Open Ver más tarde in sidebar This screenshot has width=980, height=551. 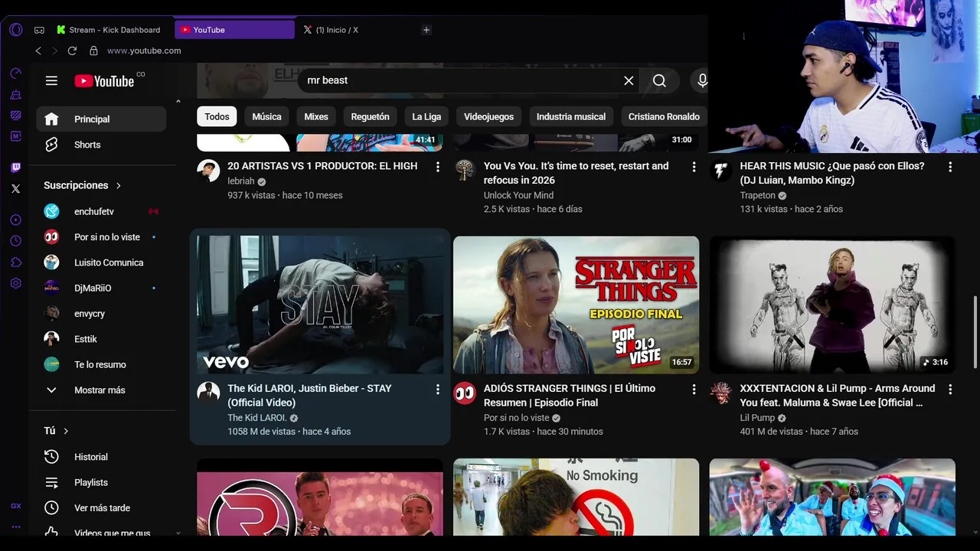click(101, 508)
